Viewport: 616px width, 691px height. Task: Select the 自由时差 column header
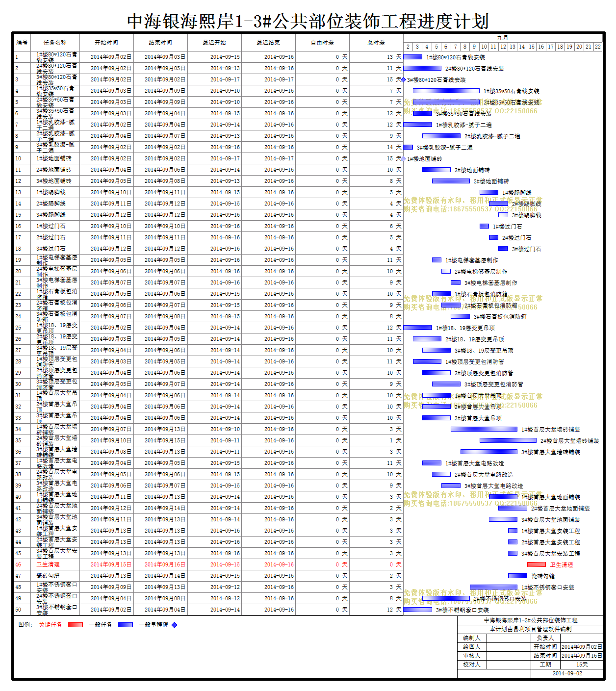tap(322, 43)
